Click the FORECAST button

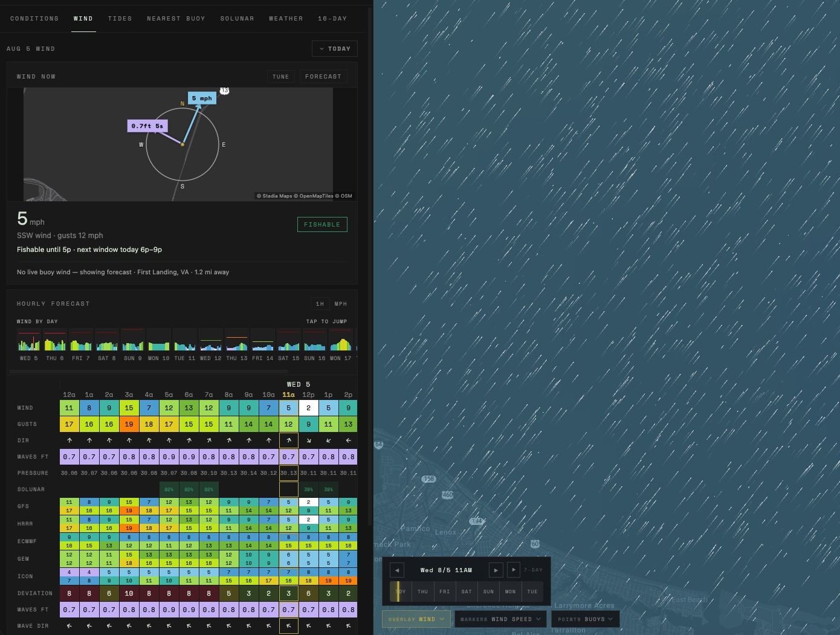pyautogui.click(x=323, y=77)
